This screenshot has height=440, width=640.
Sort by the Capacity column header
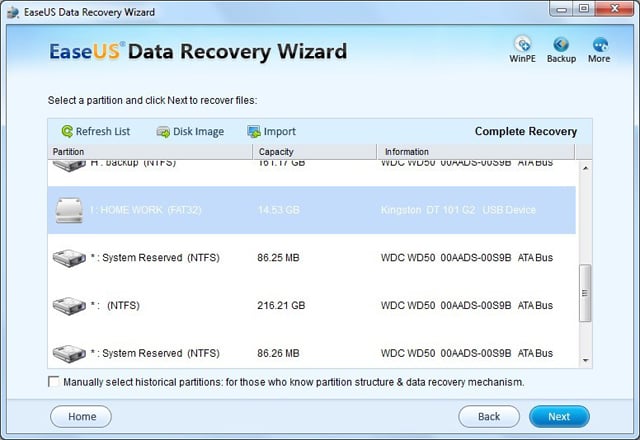tap(315, 152)
